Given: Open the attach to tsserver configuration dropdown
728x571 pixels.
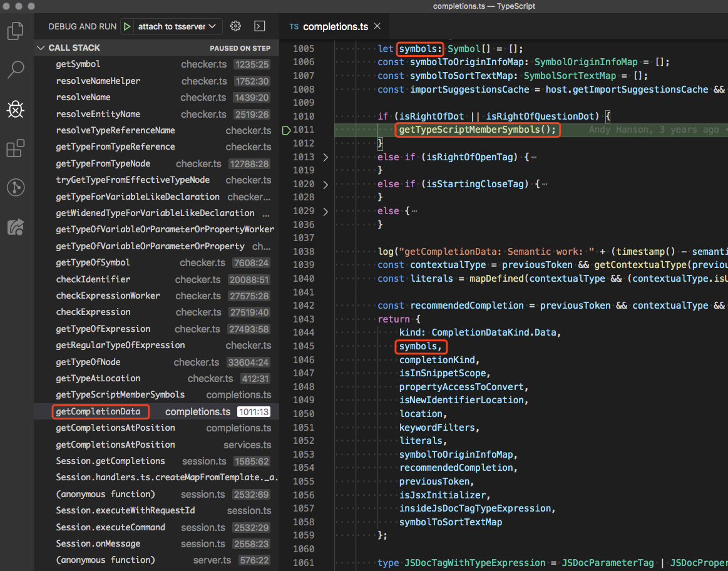Looking at the screenshot, I should pos(177,26).
